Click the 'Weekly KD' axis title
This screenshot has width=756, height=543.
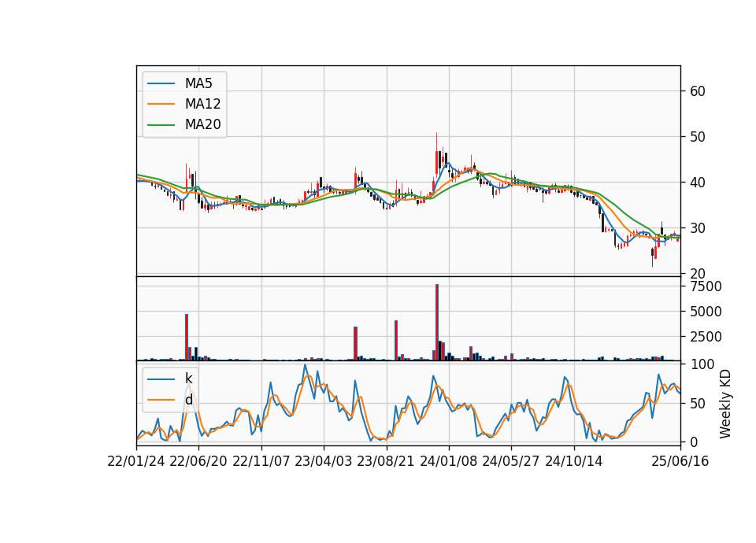click(724, 404)
